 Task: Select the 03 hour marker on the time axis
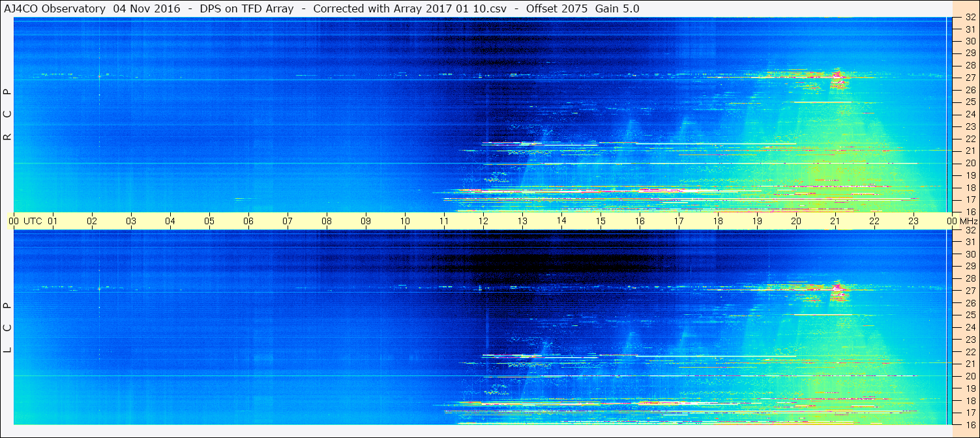tap(131, 221)
